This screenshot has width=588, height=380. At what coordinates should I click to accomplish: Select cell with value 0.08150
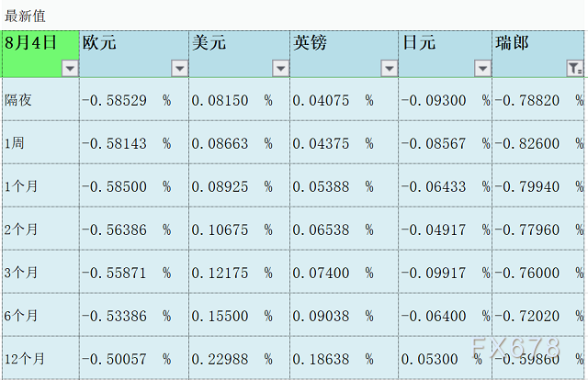[x=239, y=99]
